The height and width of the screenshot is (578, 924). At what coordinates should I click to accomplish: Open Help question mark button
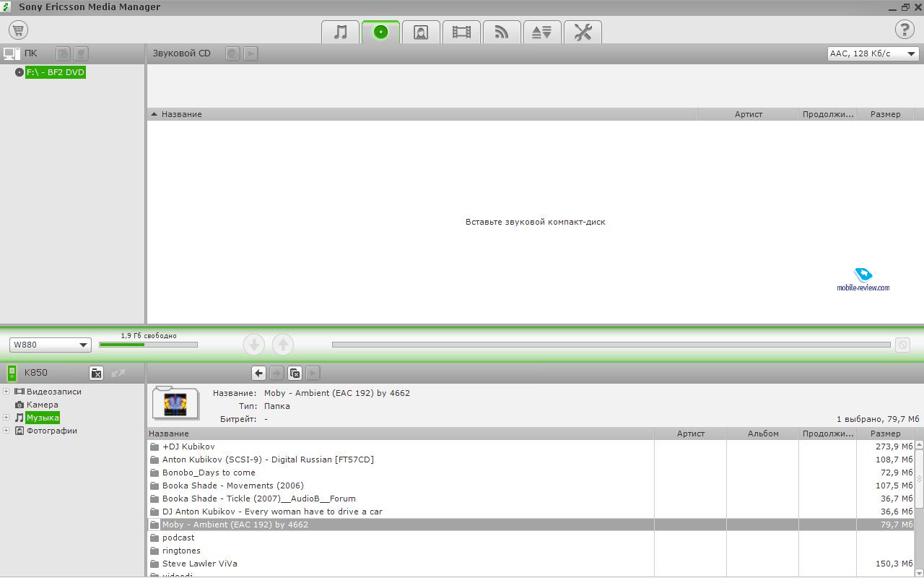click(x=905, y=30)
